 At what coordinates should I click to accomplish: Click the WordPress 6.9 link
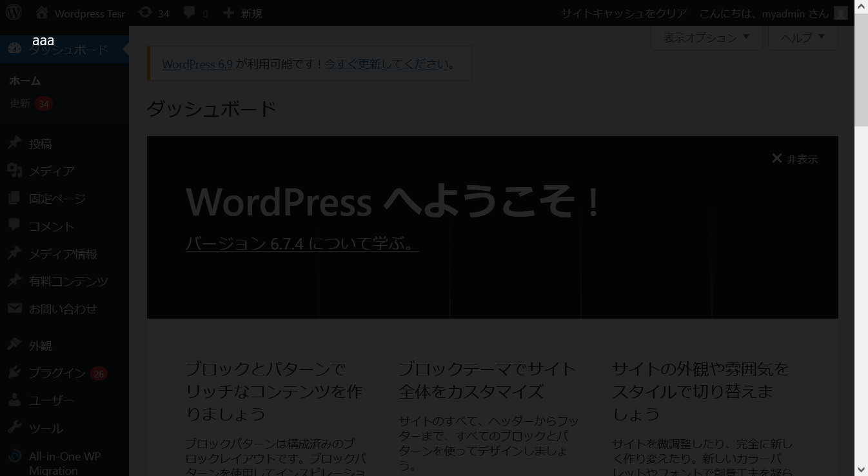[x=197, y=64]
